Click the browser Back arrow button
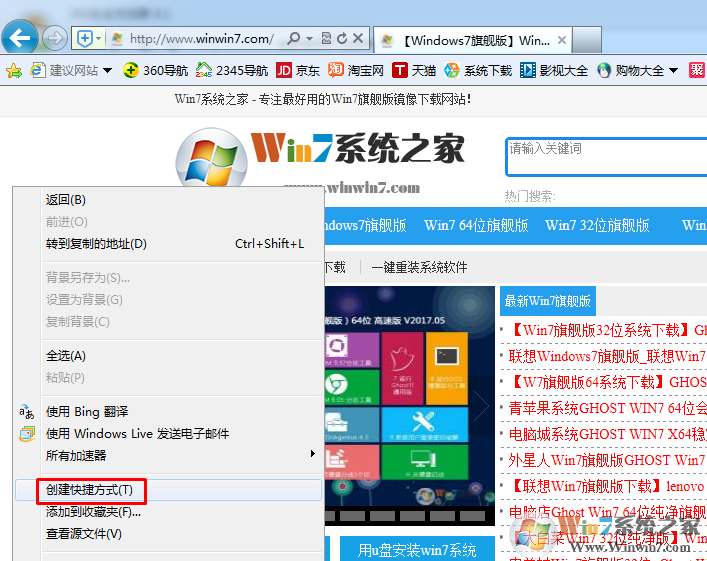 (x=20, y=37)
